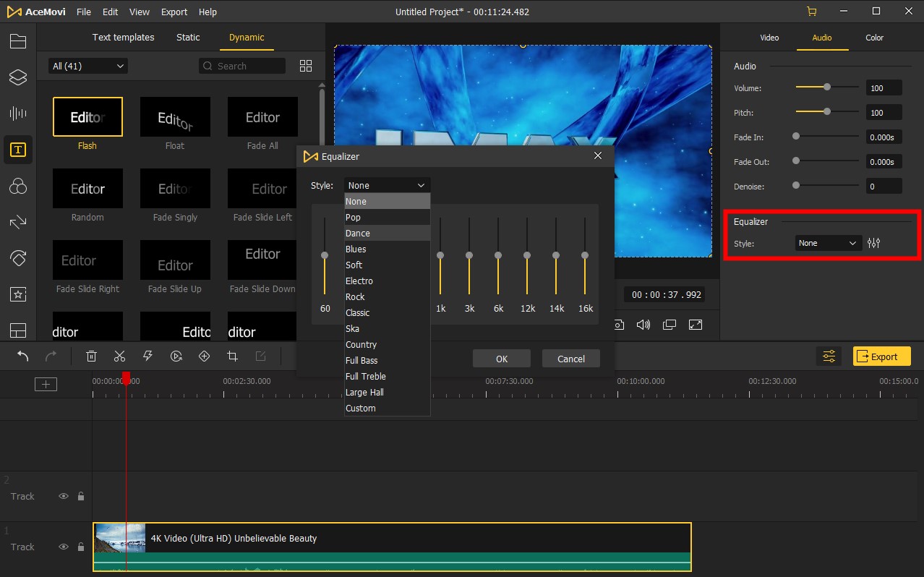Hide Track 2 with the eye icon

tap(64, 496)
